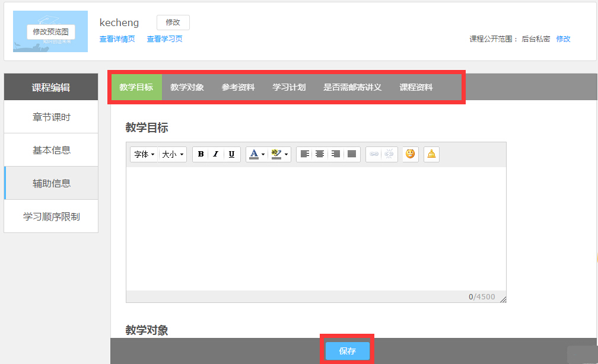598x364 pixels.
Task: Toggle underline text formatting
Action: 231,154
